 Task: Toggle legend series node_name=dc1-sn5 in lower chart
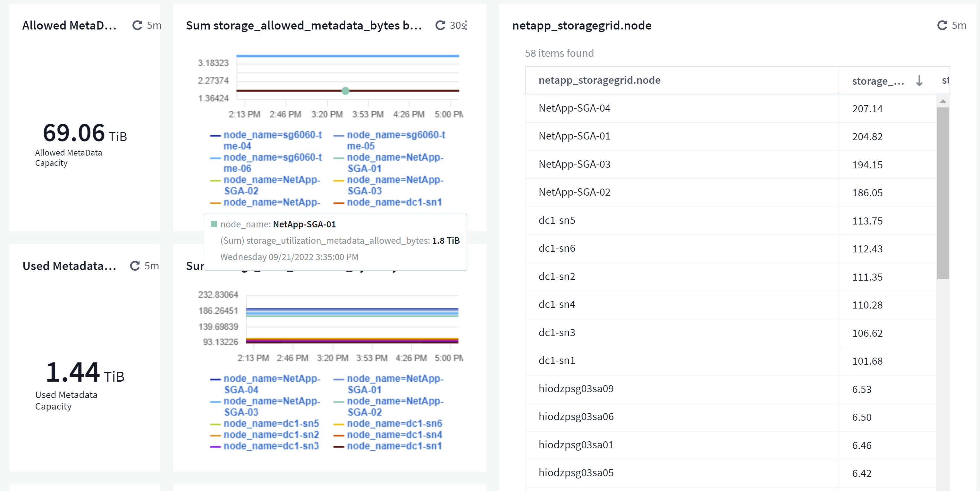pyautogui.click(x=271, y=423)
